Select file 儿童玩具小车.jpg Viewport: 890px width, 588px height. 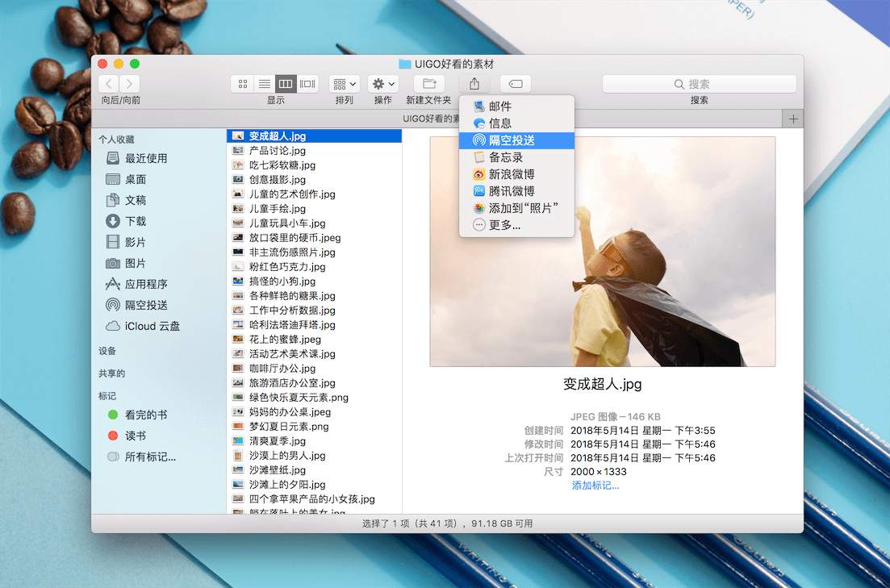point(315,223)
